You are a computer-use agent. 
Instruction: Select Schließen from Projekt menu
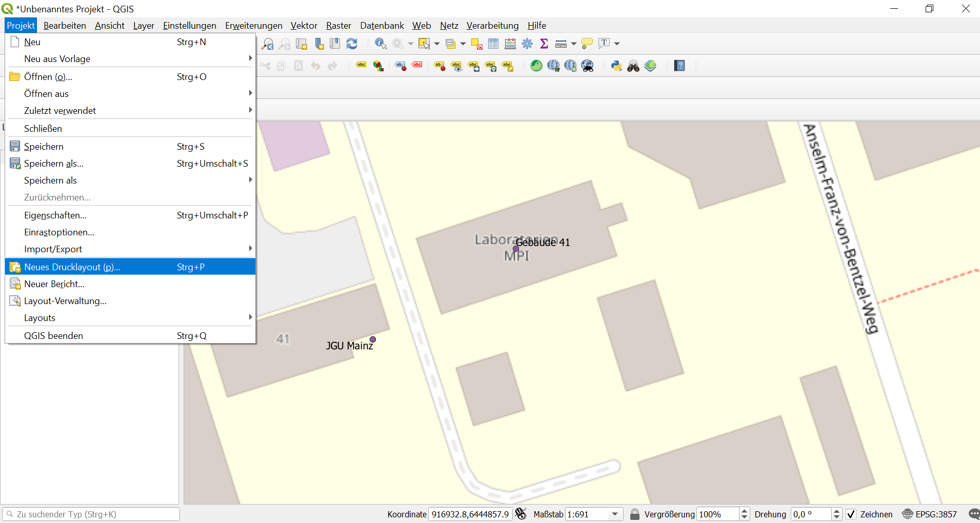[x=130, y=129]
